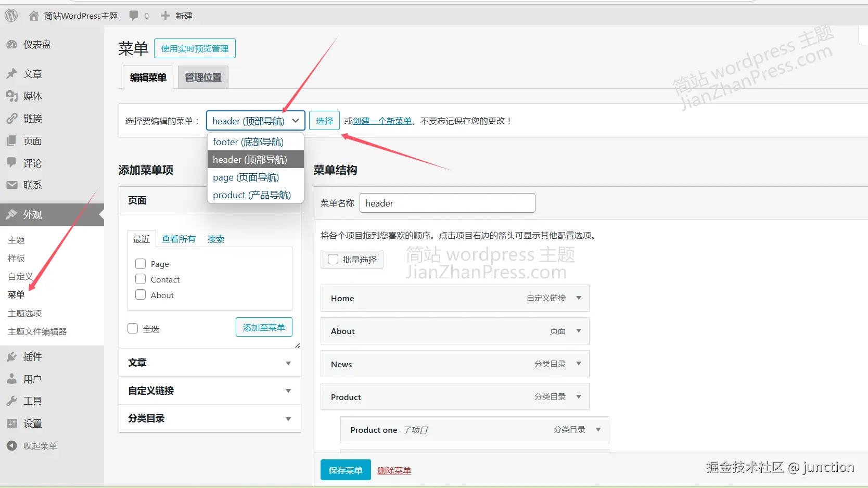Viewport: 868px width, 488px height.
Task: Expand the News menu item settings arrow
Action: pos(579,364)
